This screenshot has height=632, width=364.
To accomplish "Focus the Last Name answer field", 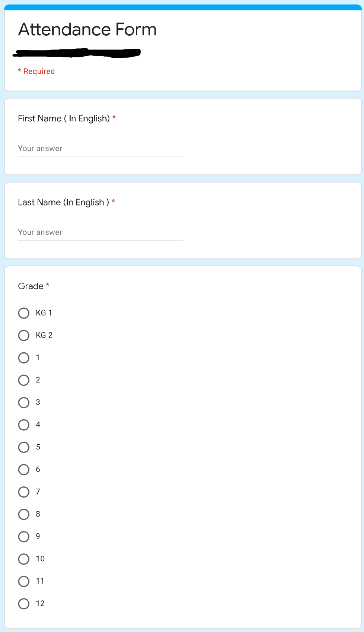I will 100,232.
